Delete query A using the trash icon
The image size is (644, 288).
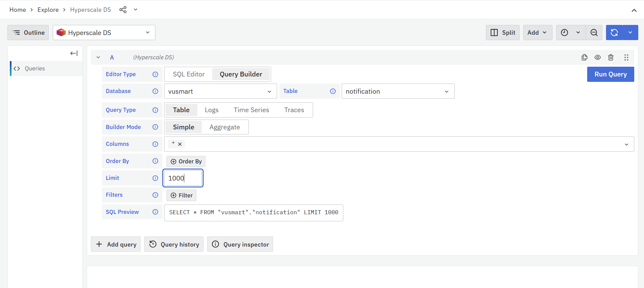click(x=611, y=57)
